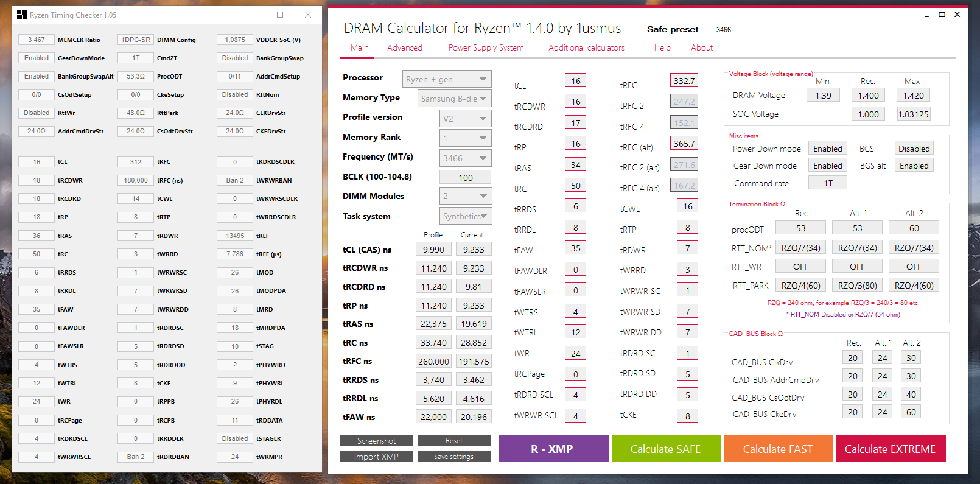Close the Ryzen Timing Checker window
The image size is (980, 484).
pyautogui.click(x=308, y=15)
